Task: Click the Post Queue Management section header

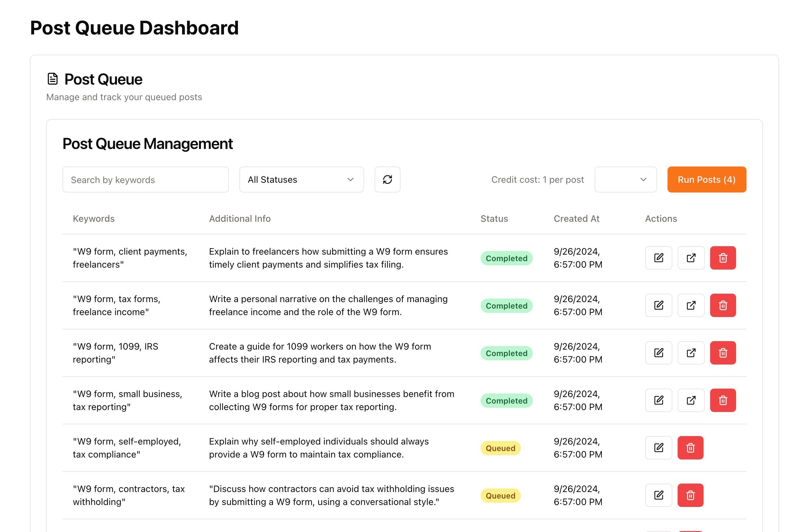Action: pos(148,142)
